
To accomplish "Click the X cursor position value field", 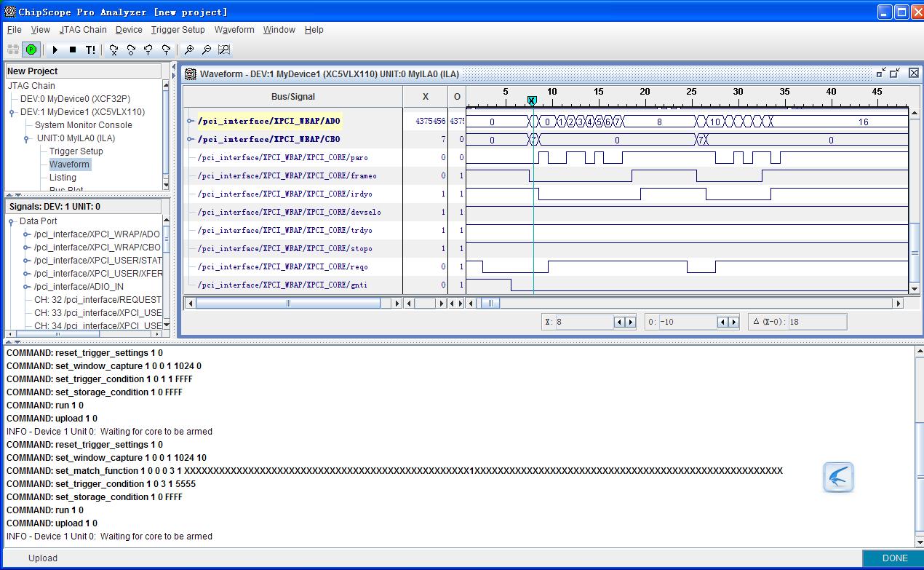I will pos(584,322).
